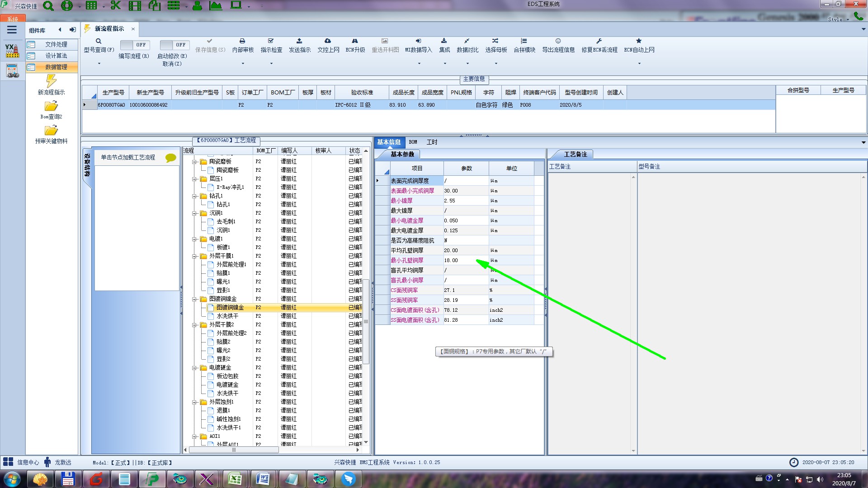The image size is (868, 488).
Task: Collapse the 电镀硬金 tree folder
Action: click(x=194, y=368)
